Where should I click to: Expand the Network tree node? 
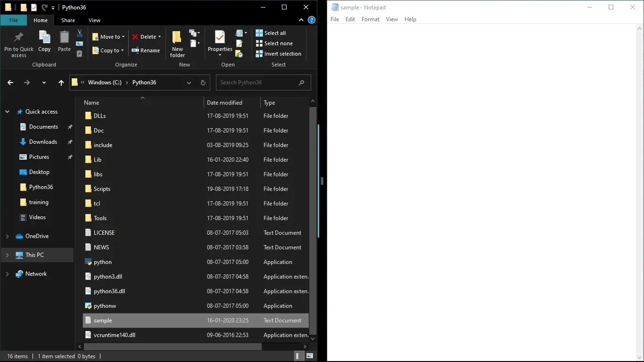(7, 274)
